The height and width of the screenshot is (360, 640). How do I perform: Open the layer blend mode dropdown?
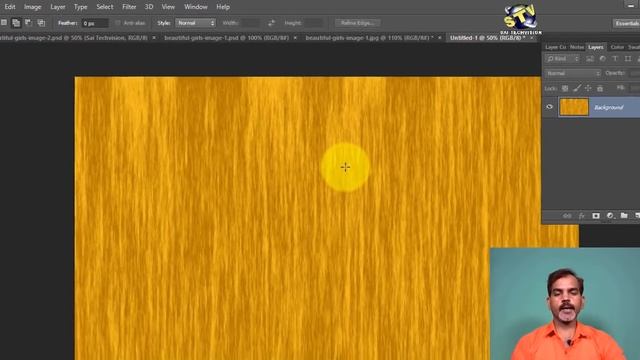[x=573, y=73]
